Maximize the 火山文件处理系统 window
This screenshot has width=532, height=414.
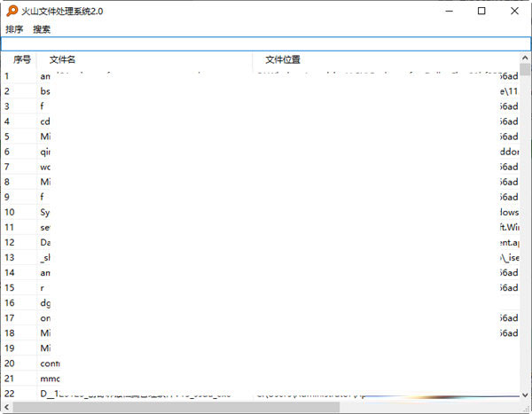pos(481,11)
